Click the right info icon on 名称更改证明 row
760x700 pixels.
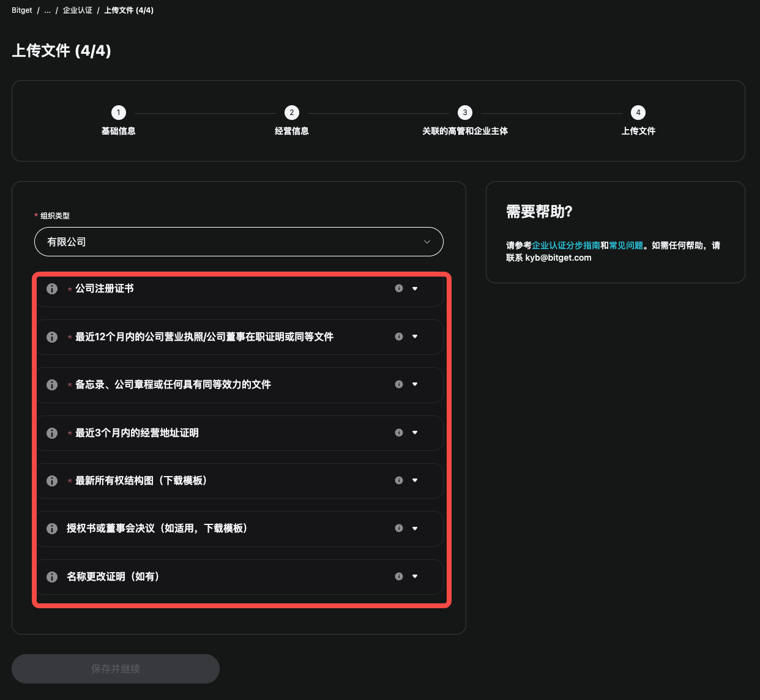coord(398,576)
